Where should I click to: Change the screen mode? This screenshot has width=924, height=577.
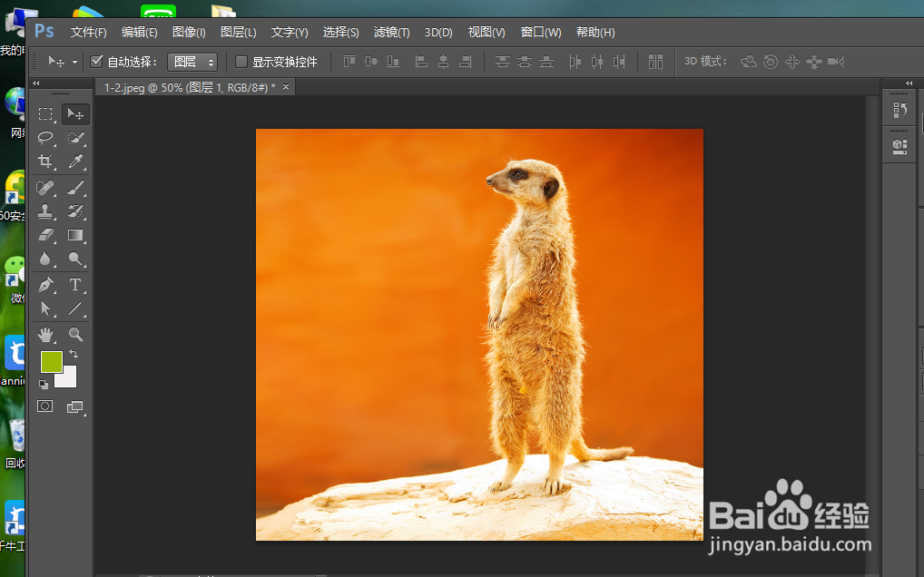click(74, 406)
